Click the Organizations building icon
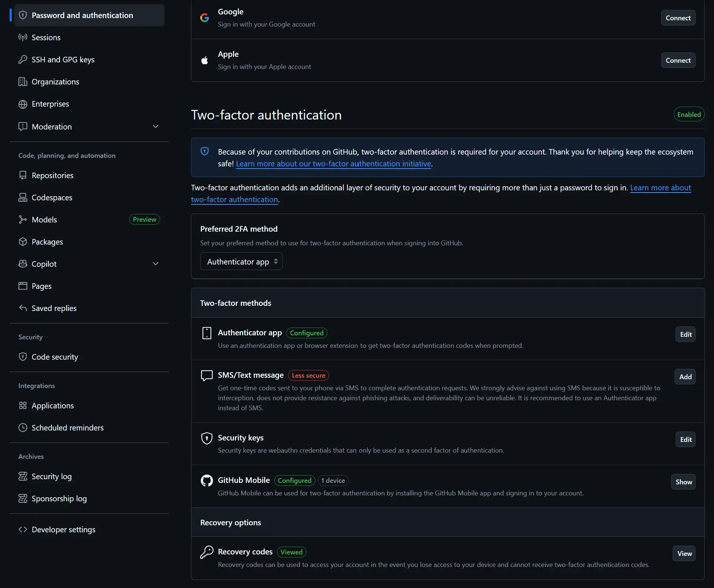714x588 pixels. 23,82
